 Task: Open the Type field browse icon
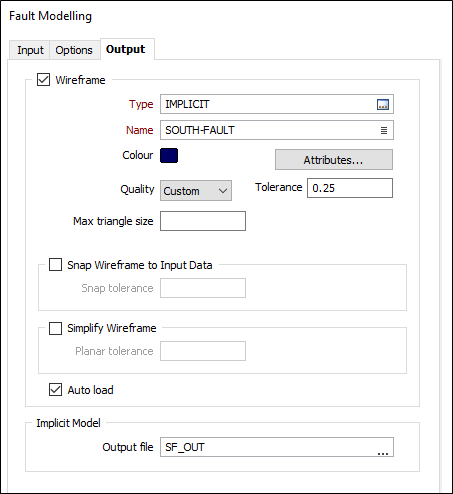[x=383, y=104]
